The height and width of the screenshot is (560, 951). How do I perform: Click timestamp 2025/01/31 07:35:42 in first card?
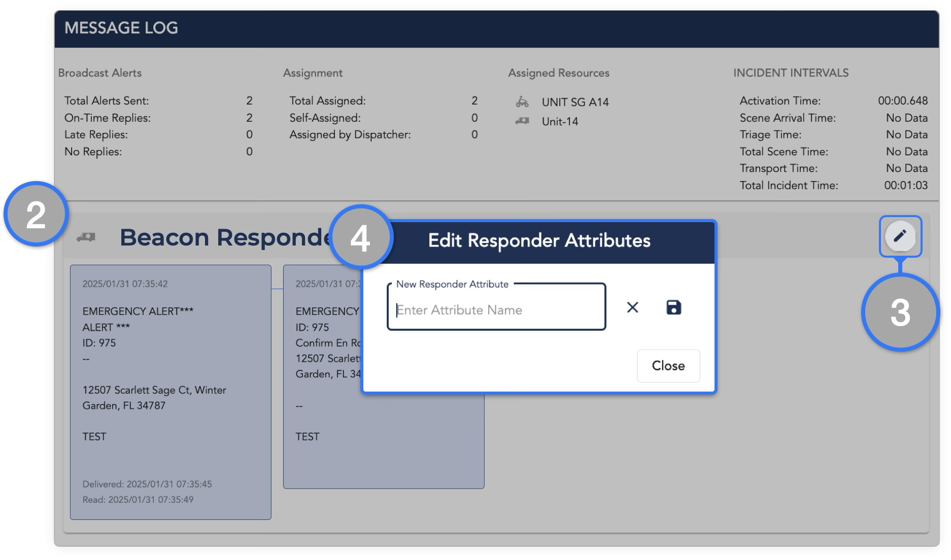(x=125, y=284)
